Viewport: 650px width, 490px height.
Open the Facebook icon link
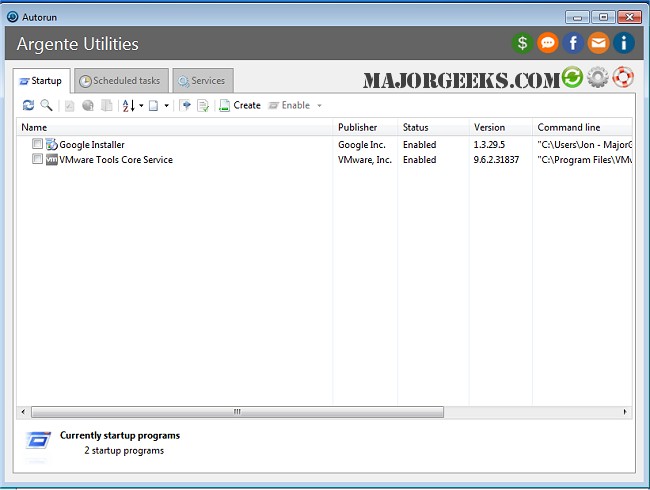pos(573,43)
